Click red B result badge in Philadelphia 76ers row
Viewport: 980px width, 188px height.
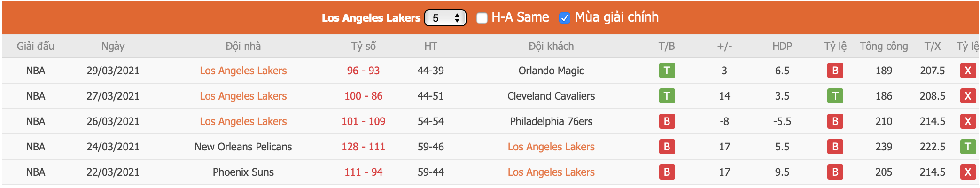[667, 121]
